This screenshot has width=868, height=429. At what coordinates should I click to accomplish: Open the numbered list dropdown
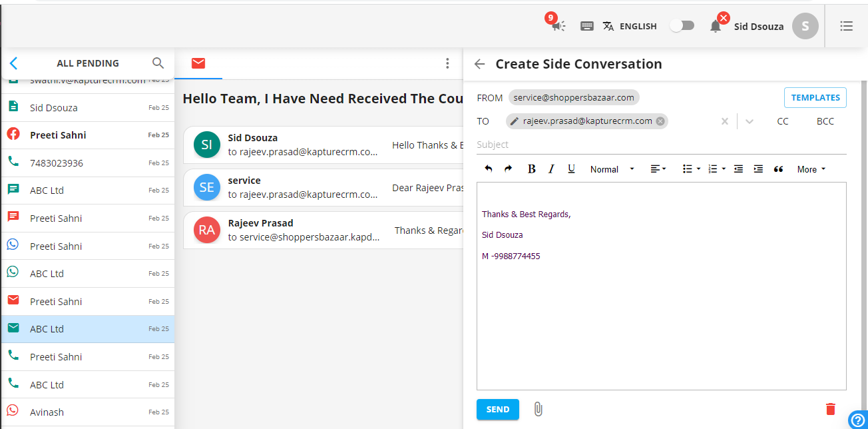pyautogui.click(x=717, y=169)
